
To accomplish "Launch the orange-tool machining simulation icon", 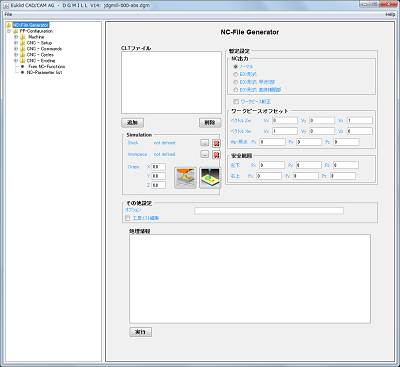I will 185,178.
